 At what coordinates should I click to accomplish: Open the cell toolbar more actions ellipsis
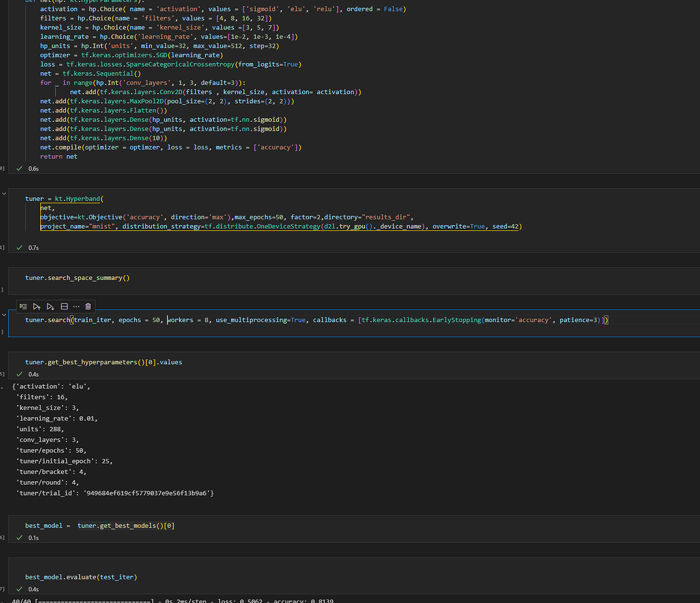coord(76,306)
